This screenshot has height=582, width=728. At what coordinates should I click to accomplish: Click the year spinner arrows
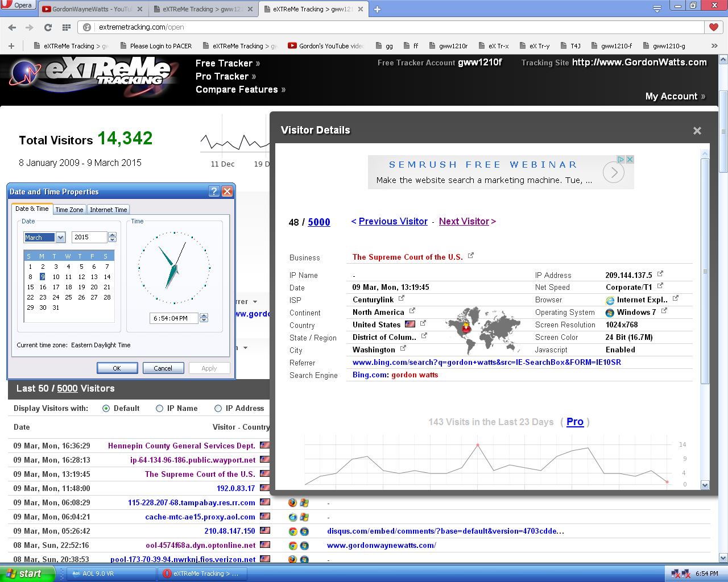(x=112, y=237)
